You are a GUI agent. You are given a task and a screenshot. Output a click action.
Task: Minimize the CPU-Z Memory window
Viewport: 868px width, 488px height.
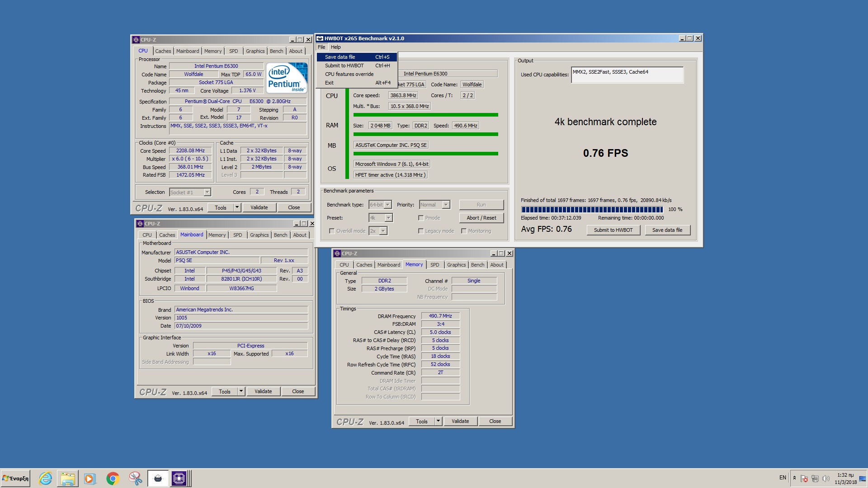[494, 253]
